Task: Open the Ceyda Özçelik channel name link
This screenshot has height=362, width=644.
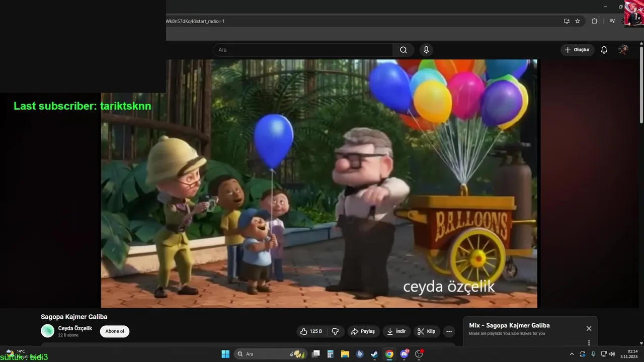Action: coord(75,328)
